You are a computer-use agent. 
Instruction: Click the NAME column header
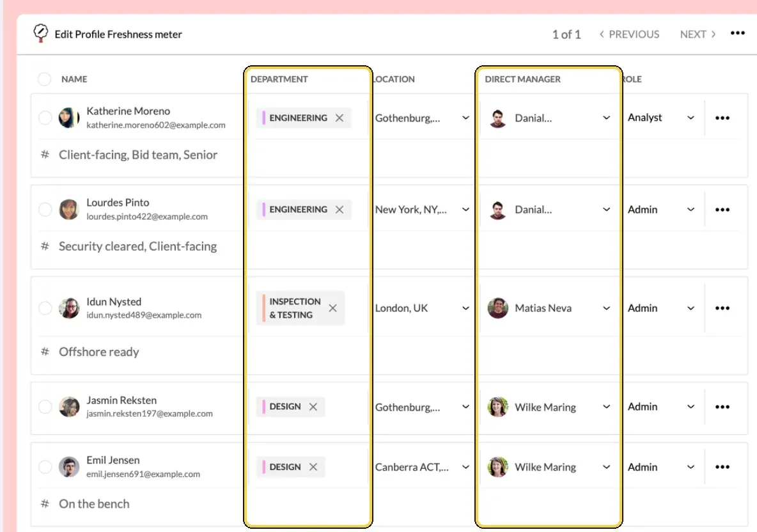(x=74, y=79)
